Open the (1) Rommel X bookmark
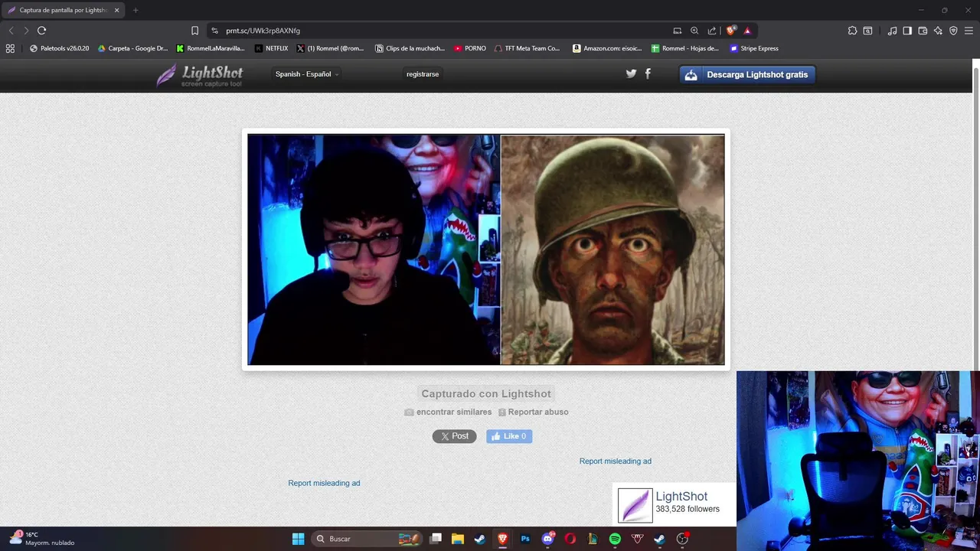980x551 pixels. point(330,48)
